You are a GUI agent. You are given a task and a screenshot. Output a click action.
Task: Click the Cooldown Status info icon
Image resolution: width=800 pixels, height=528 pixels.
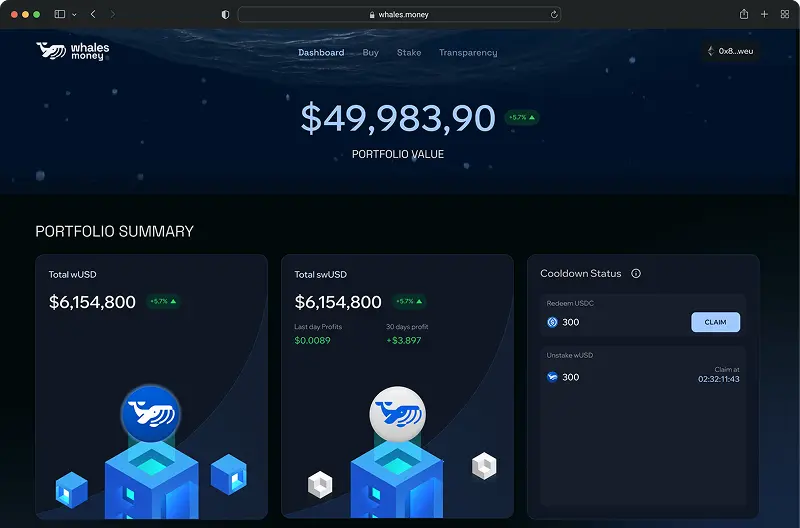pyautogui.click(x=636, y=273)
